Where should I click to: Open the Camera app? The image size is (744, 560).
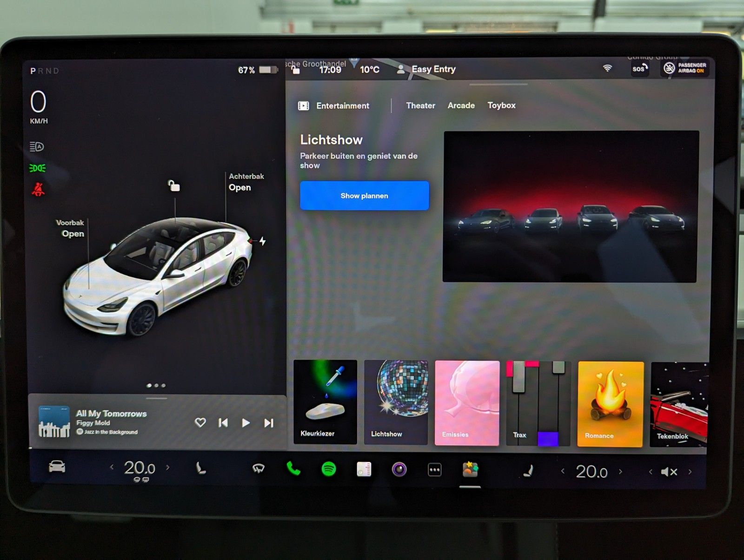click(x=399, y=469)
